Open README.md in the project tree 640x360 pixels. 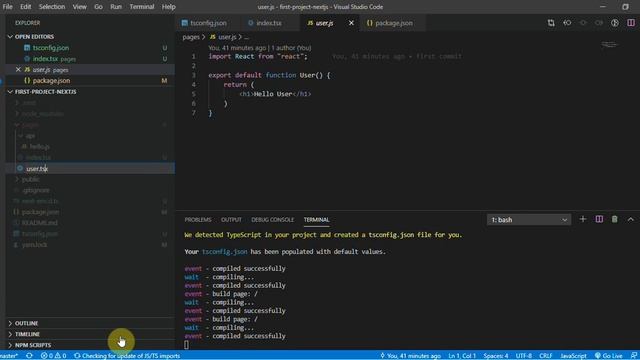click(x=40, y=223)
